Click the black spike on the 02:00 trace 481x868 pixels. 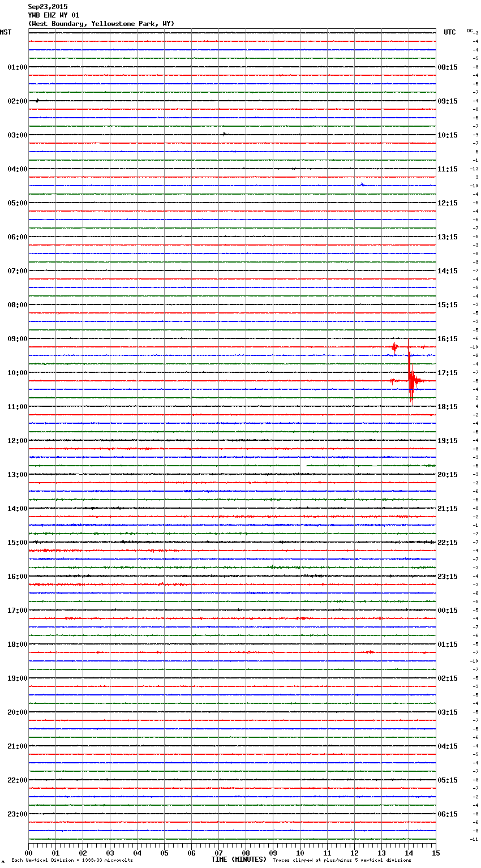click(x=37, y=101)
